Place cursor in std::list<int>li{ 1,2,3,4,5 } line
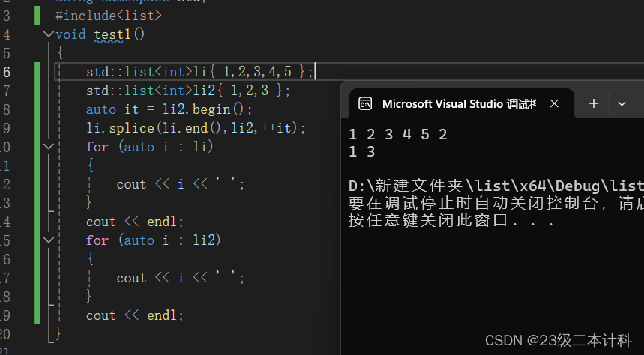Viewport: 644px width, 355px height. pos(199,72)
